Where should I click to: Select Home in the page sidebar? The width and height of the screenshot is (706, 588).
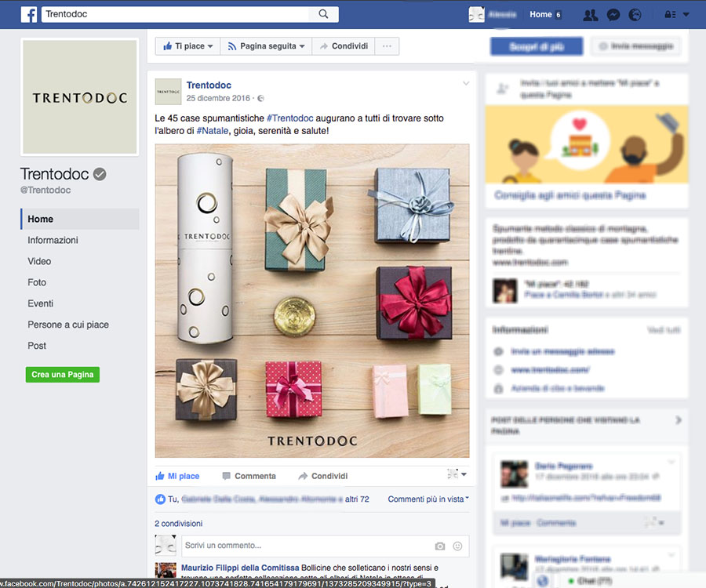pos(80,219)
